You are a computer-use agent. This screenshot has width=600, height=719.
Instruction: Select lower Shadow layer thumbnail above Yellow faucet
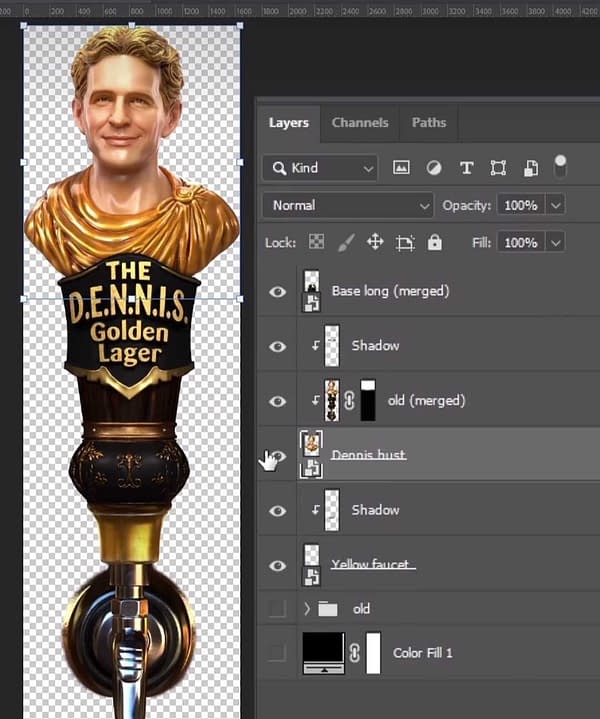coord(332,510)
